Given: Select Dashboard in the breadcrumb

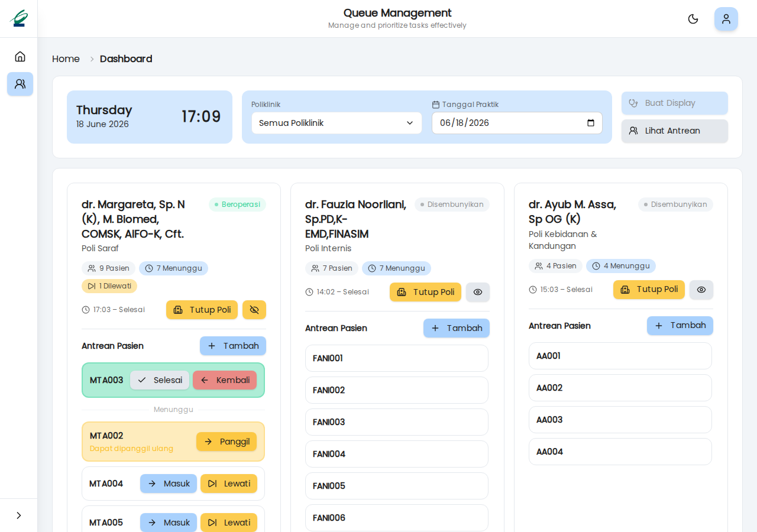Looking at the screenshot, I should [126, 59].
